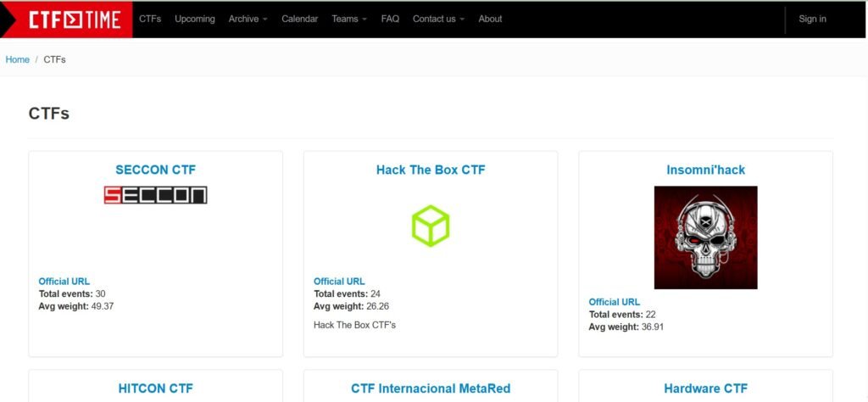Open the HITCON CTF title link

pos(156,388)
